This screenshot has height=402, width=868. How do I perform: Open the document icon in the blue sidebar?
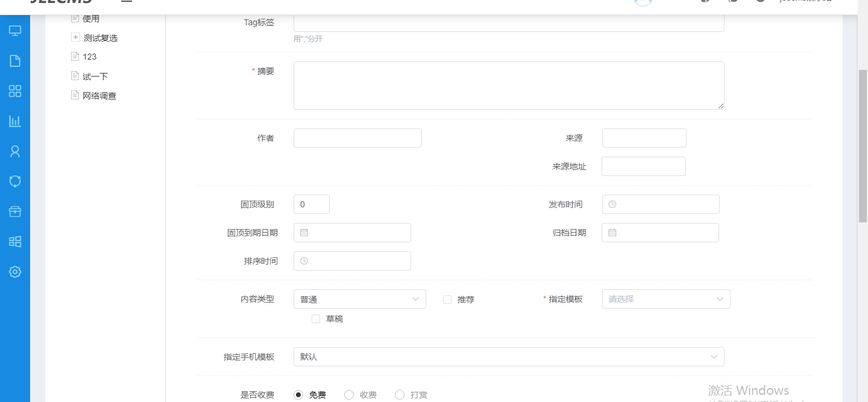point(15,61)
